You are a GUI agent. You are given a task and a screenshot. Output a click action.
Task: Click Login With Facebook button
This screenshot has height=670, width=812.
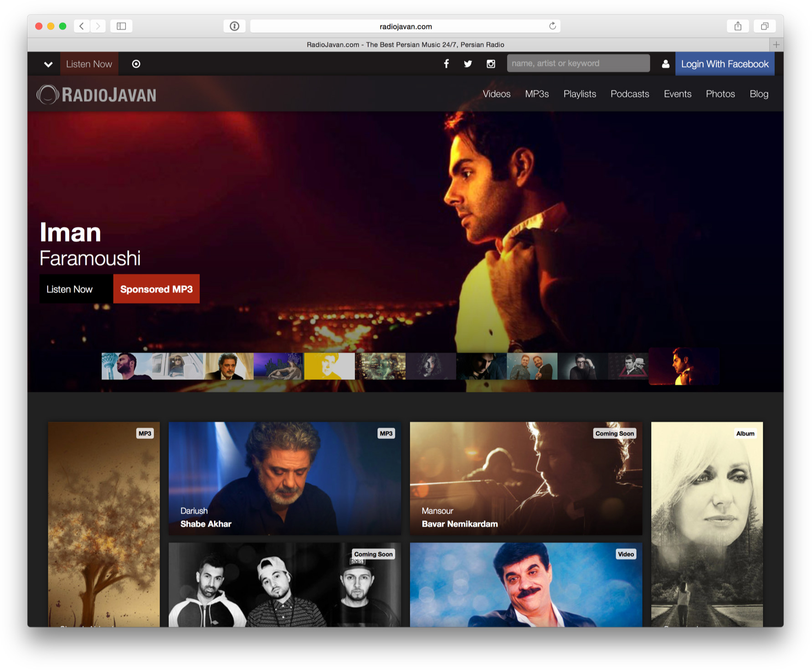pyautogui.click(x=725, y=64)
